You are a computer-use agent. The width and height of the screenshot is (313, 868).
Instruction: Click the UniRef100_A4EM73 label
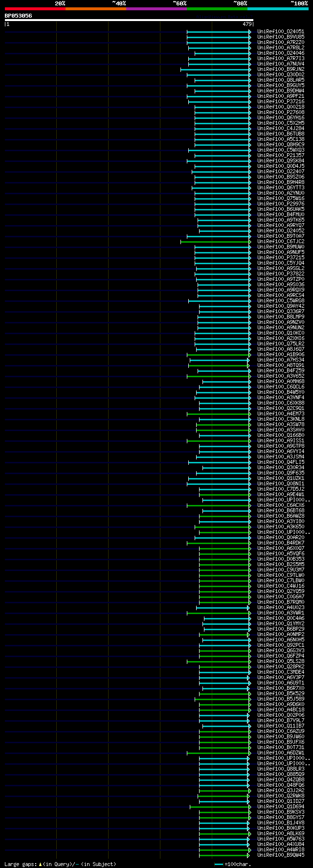pos(281,413)
